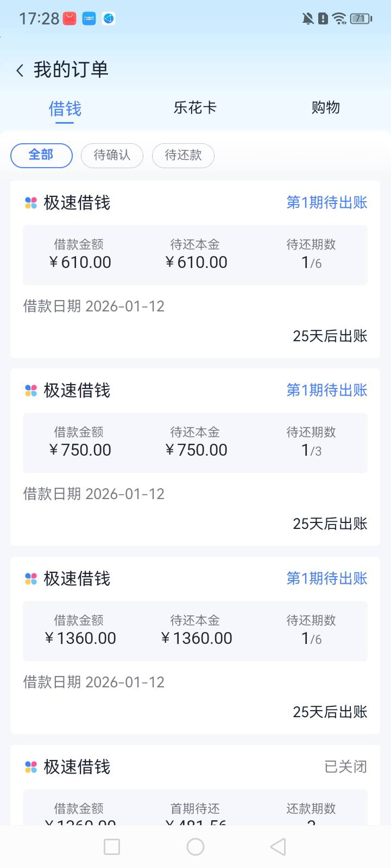This screenshot has width=391, height=868.
Task: Tap the muted bell icon in status bar
Action: pyautogui.click(x=308, y=19)
